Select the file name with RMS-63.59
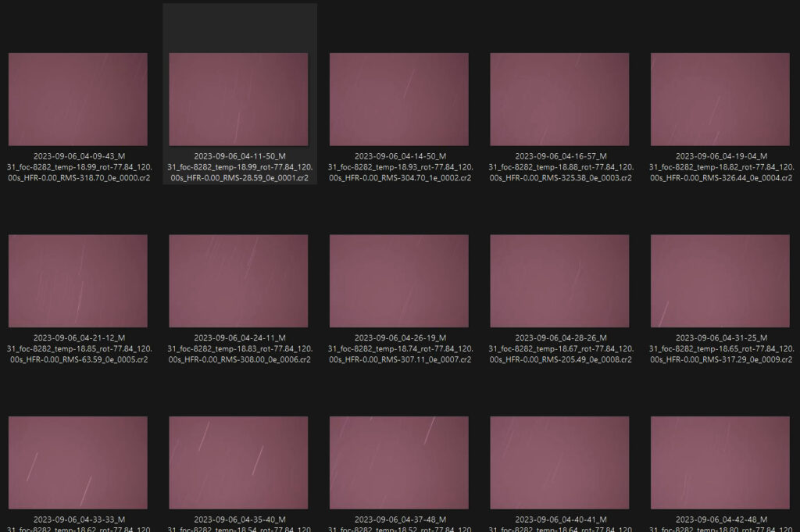Screen dimensions: 800x532 (77, 348)
